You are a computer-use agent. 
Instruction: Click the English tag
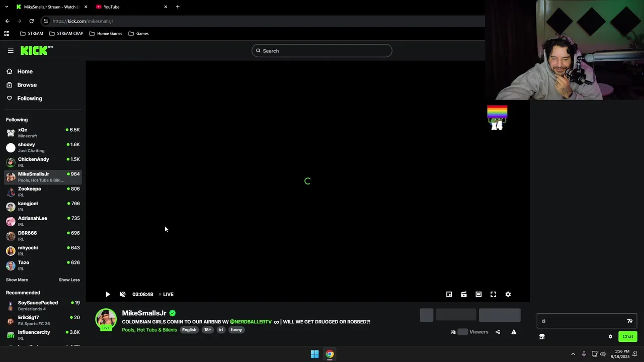pyautogui.click(x=189, y=330)
